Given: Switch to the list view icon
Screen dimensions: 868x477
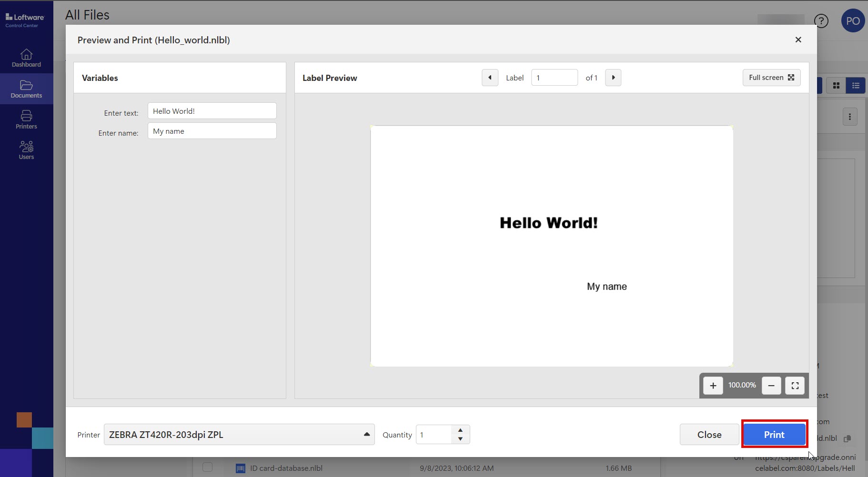Looking at the screenshot, I should pos(856,86).
